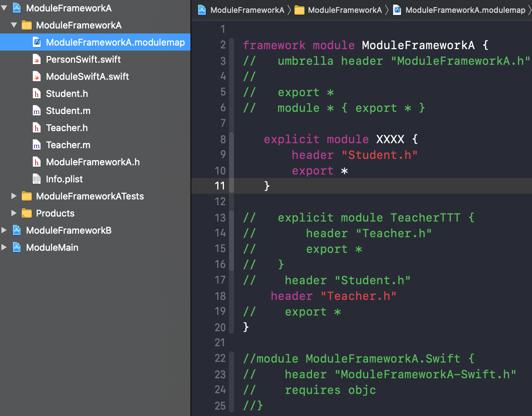532x416 pixels.
Task: Expand the Products folder disclosure triangle
Action: point(14,213)
